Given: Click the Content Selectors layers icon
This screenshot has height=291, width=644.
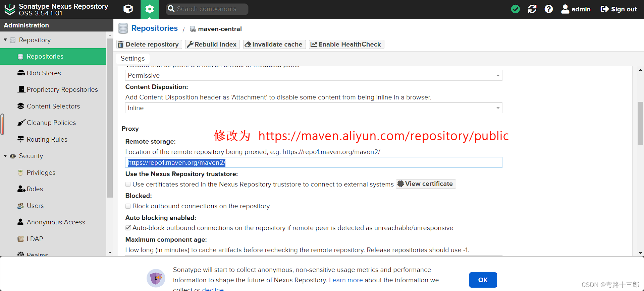Looking at the screenshot, I should [x=21, y=106].
